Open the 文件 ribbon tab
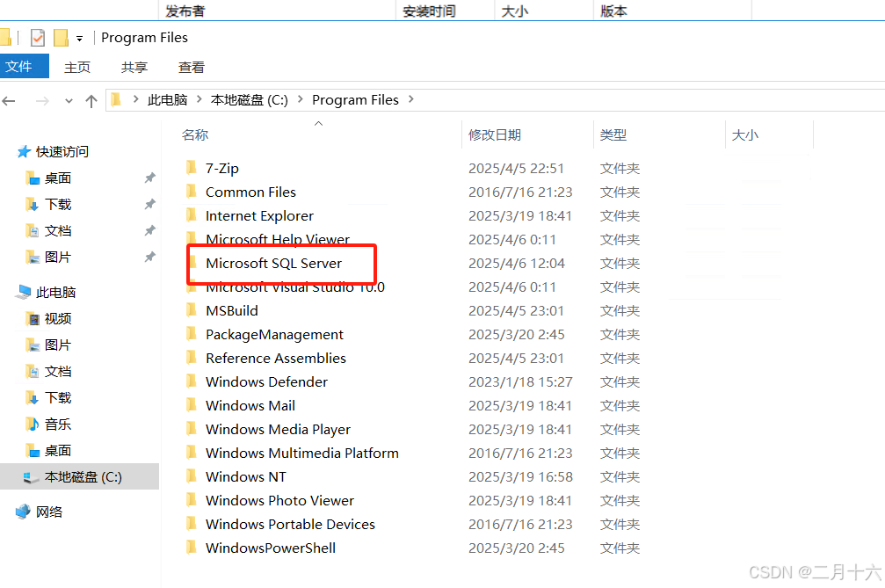Screen dimensions: 885x588 tap(23, 67)
